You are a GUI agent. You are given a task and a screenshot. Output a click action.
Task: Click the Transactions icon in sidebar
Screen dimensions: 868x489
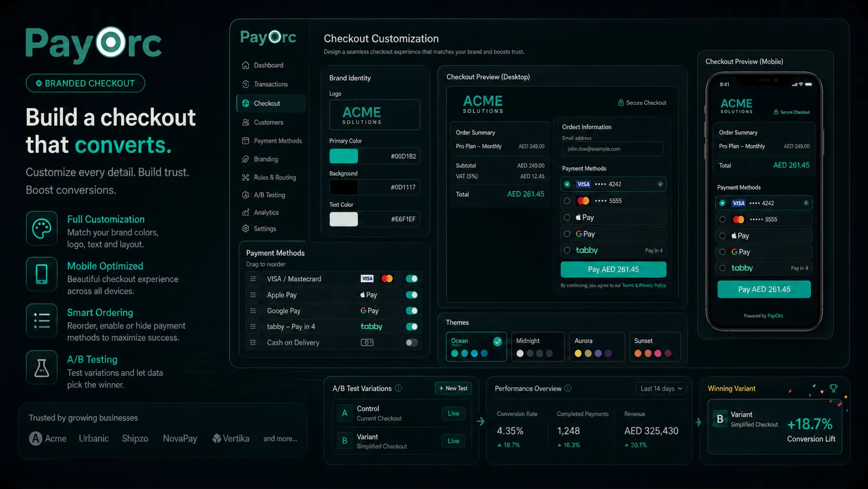pyautogui.click(x=246, y=84)
